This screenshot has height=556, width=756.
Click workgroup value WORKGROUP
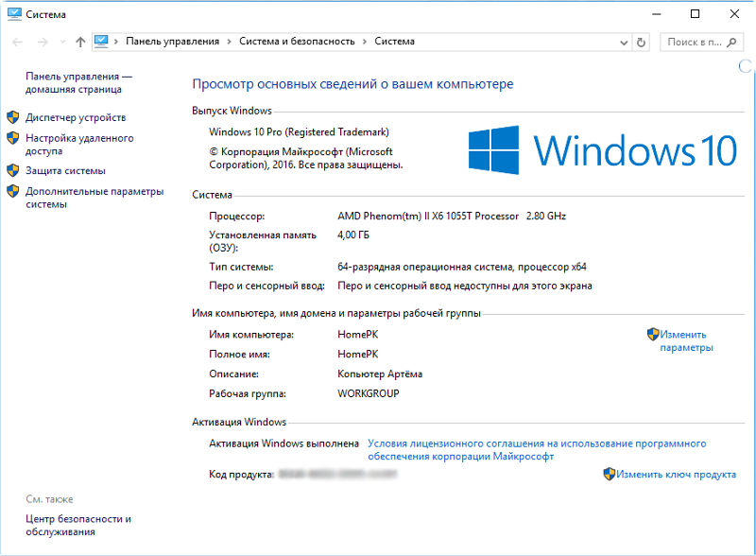[x=369, y=393]
